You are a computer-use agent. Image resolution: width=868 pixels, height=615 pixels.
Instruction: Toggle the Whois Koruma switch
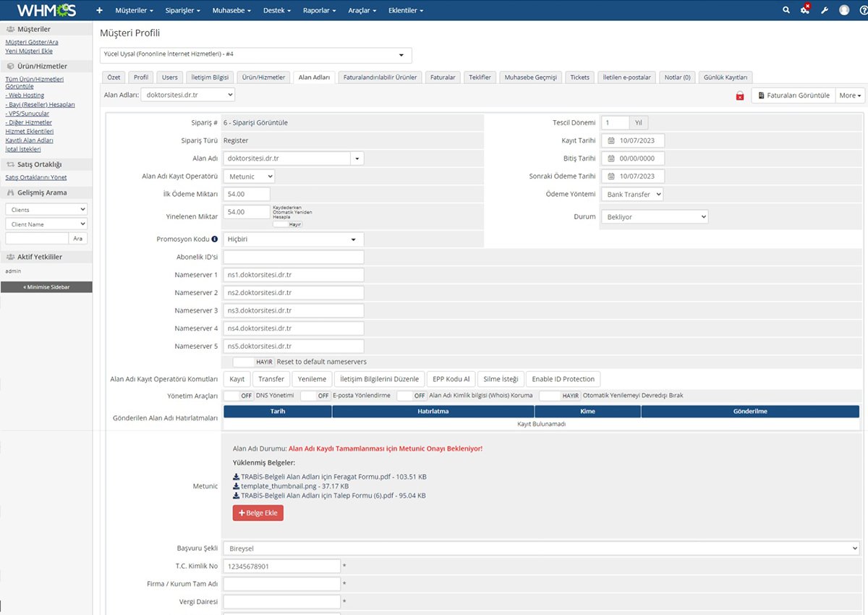[x=412, y=396]
